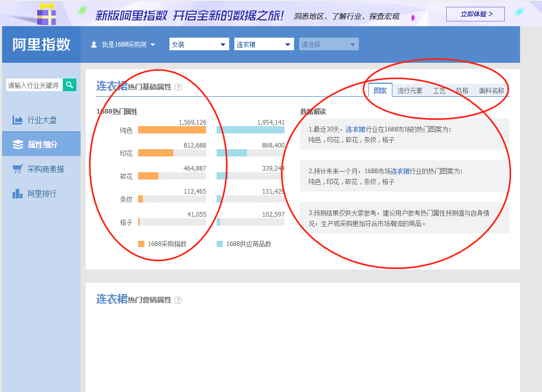Open 采购商素描 in the sidebar
542x392 pixels.
point(41,169)
